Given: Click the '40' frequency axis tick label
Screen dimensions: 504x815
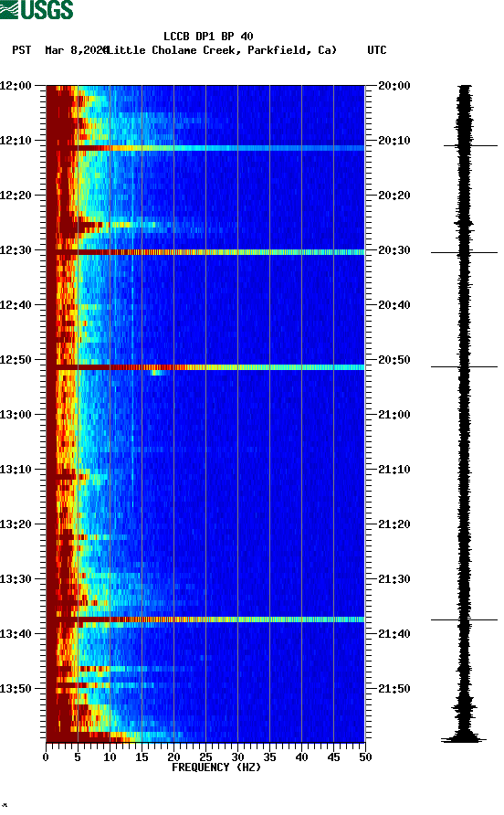Looking at the screenshot, I should [301, 757].
